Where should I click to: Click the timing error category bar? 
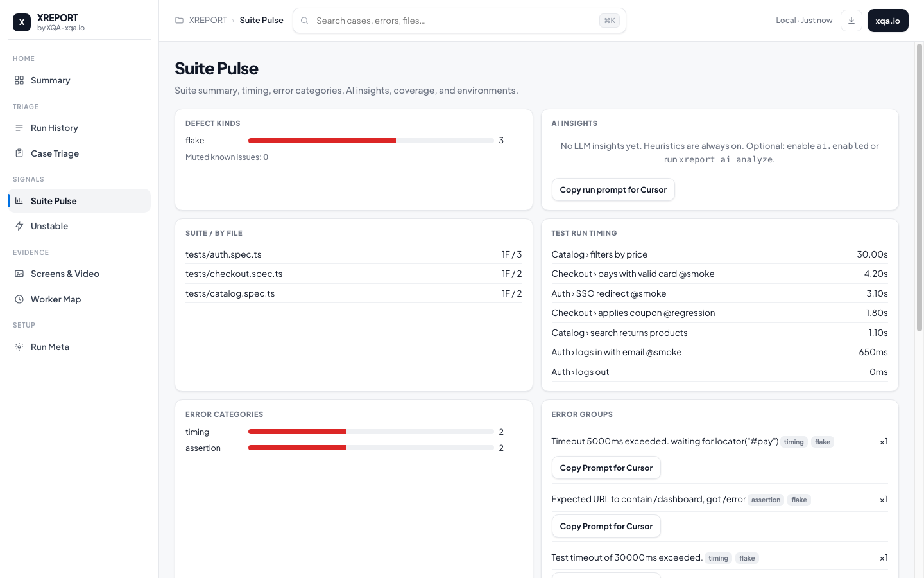pyautogui.click(x=371, y=432)
